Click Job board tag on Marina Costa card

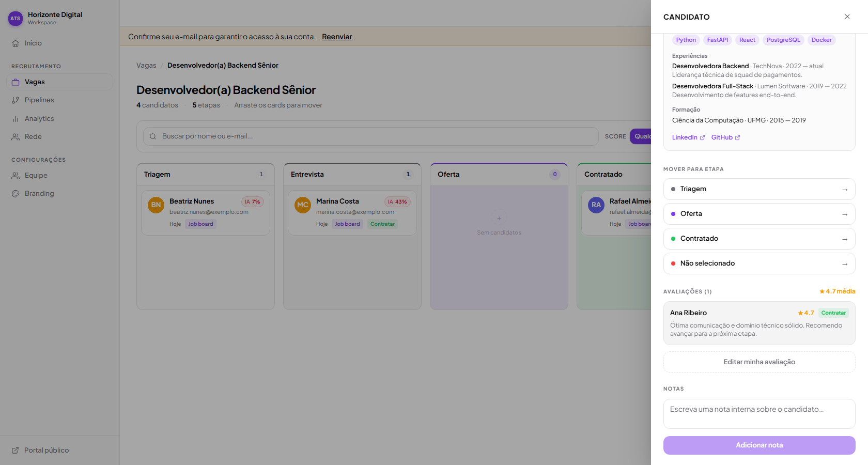coord(347,224)
